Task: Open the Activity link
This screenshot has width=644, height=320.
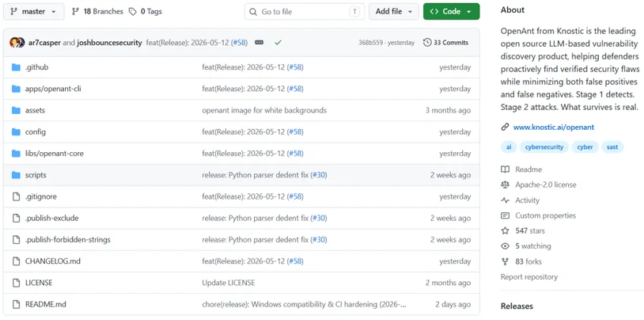Action: point(528,200)
